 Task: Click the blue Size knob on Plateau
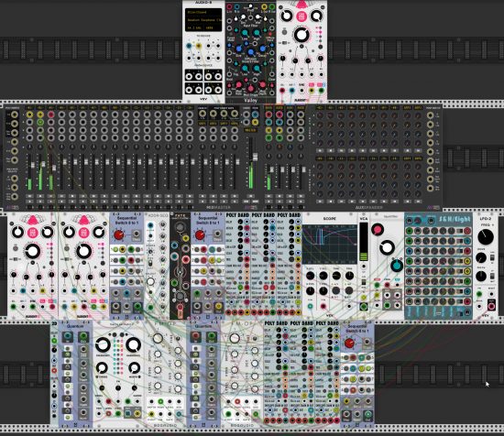point(239,49)
